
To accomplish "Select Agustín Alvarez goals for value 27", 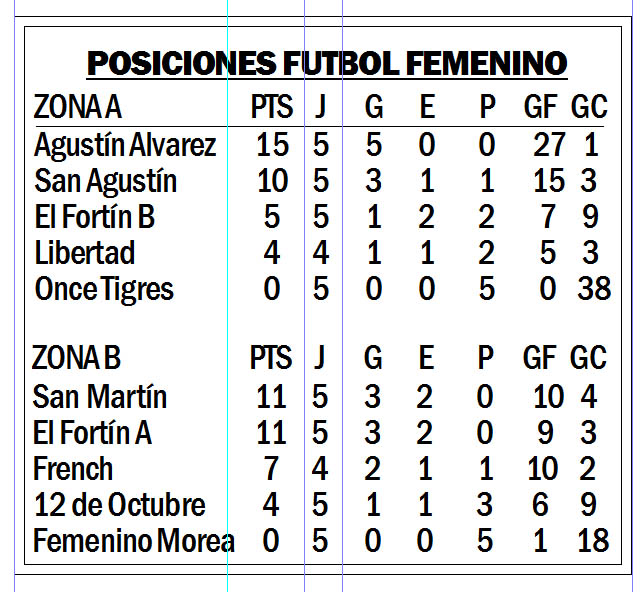I will click(x=550, y=145).
